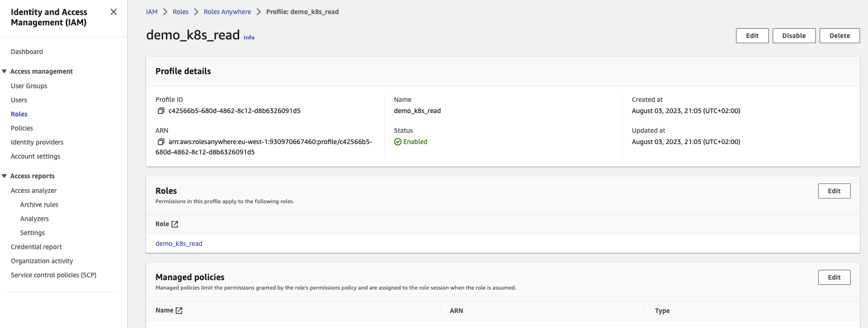Image resolution: width=868 pixels, height=328 pixels.
Task: Click the external link icon beside Role
Action: (175, 224)
